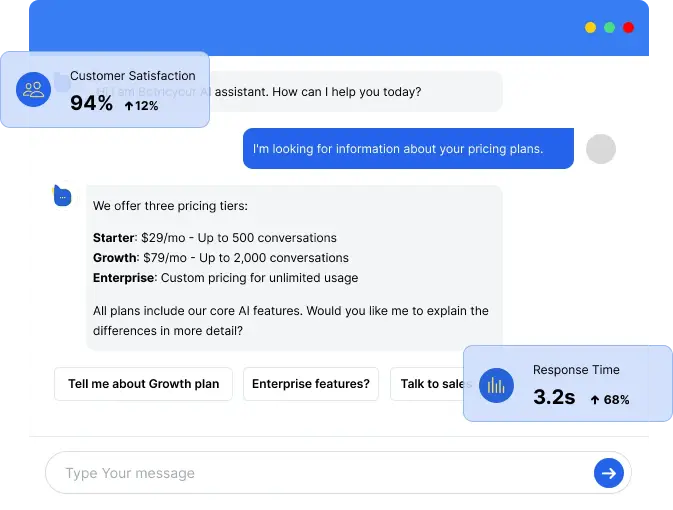Focus the "Type Your message" input field
This screenshot has height=510, width=673.
[x=320, y=473]
